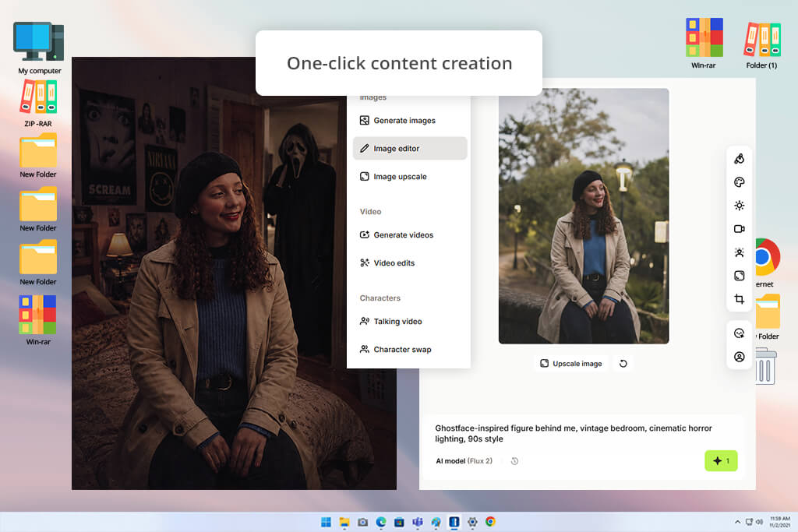Open the taskbar volume speaker control
Image resolution: width=798 pixels, height=532 pixels.
tap(759, 522)
